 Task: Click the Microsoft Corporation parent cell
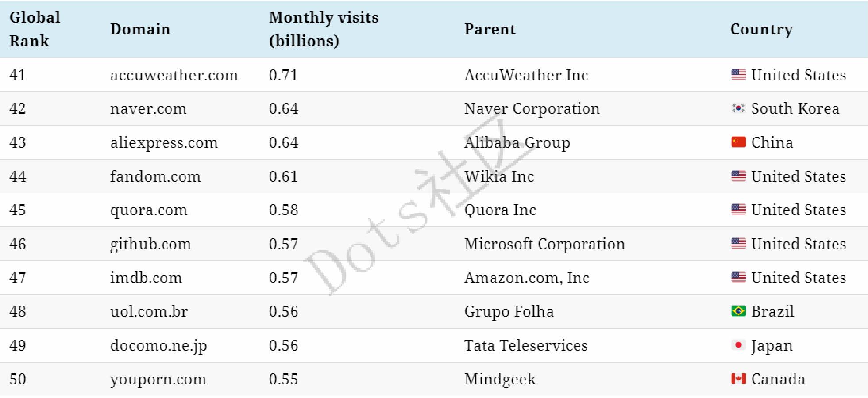pyautogui.click(x=544, y=244)
